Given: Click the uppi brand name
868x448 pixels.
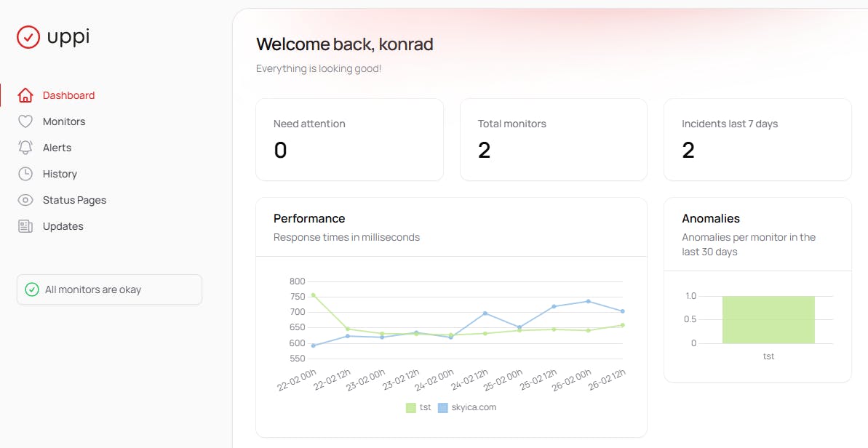Looking at the screenshot, I should (68, 37).
